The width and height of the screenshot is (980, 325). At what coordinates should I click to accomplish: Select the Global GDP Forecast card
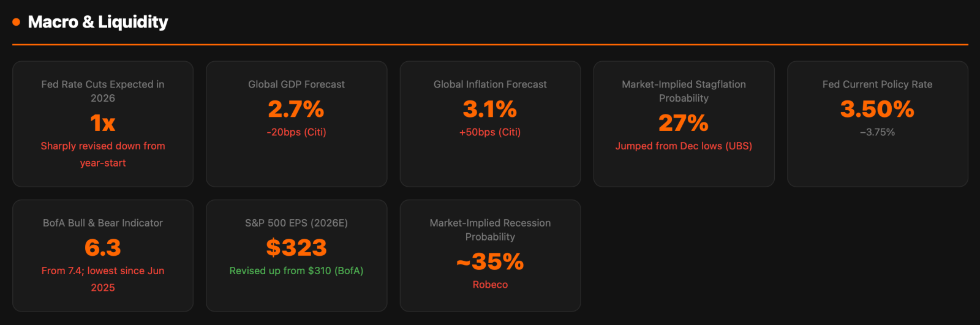tap(296, 124)
